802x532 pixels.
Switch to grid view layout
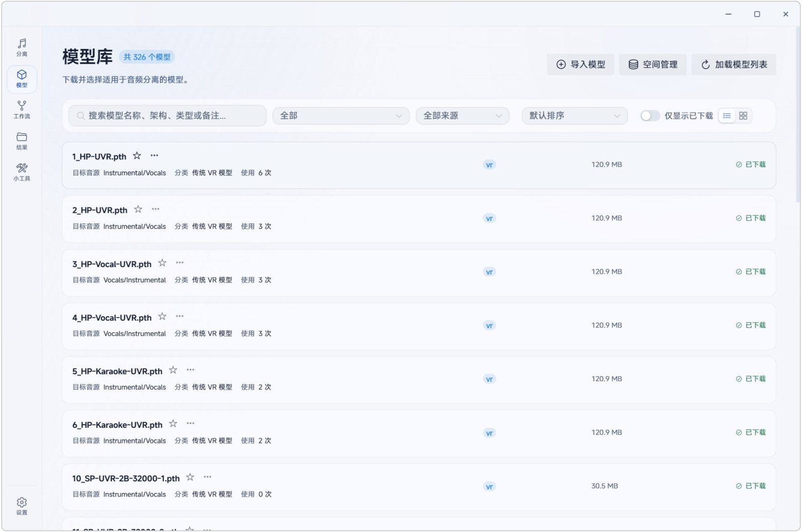[743, 116]
